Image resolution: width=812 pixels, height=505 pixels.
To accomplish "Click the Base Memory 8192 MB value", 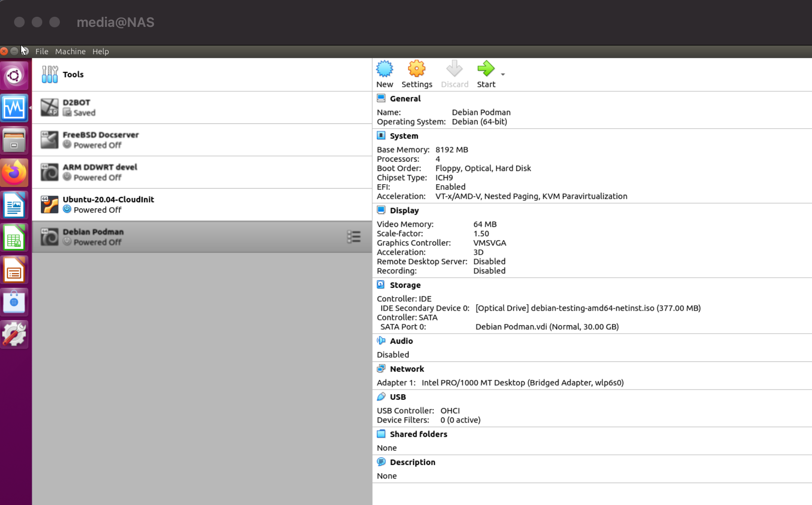I will 452,150.
